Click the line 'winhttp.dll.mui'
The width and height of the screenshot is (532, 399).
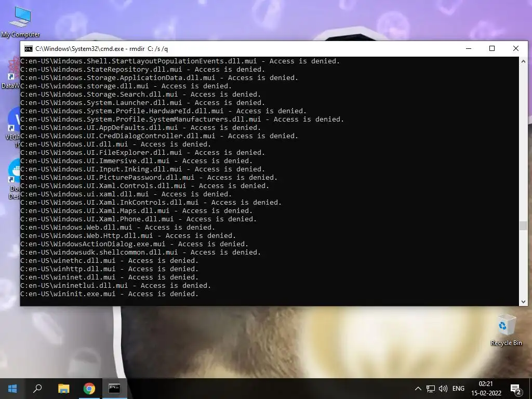click(109, 269)
